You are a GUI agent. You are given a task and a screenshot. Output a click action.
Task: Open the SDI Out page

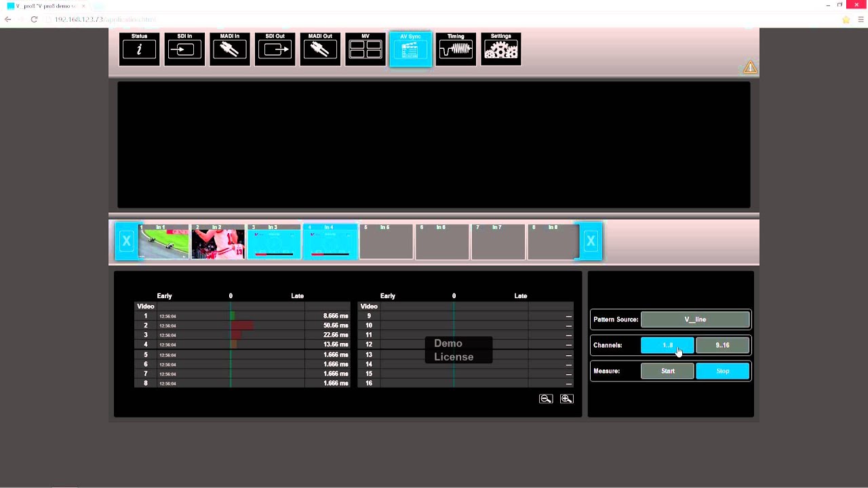[x=275, y=49]
